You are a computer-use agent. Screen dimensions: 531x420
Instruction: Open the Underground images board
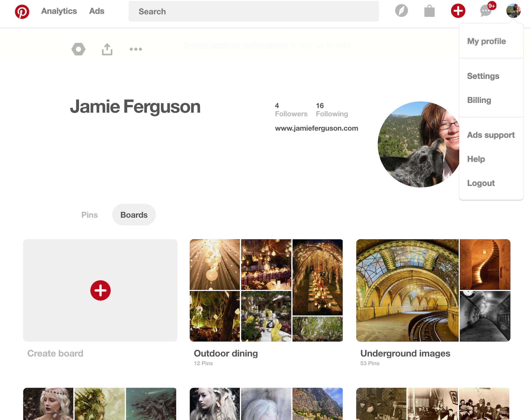(405, 353)
